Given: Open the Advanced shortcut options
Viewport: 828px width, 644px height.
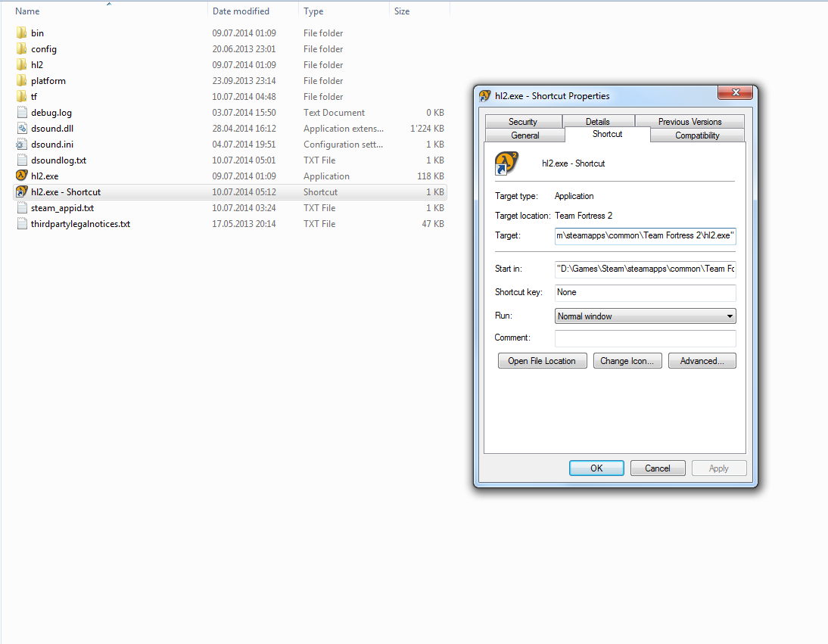Looking at the screenshot, I should [x=702, y=360].
